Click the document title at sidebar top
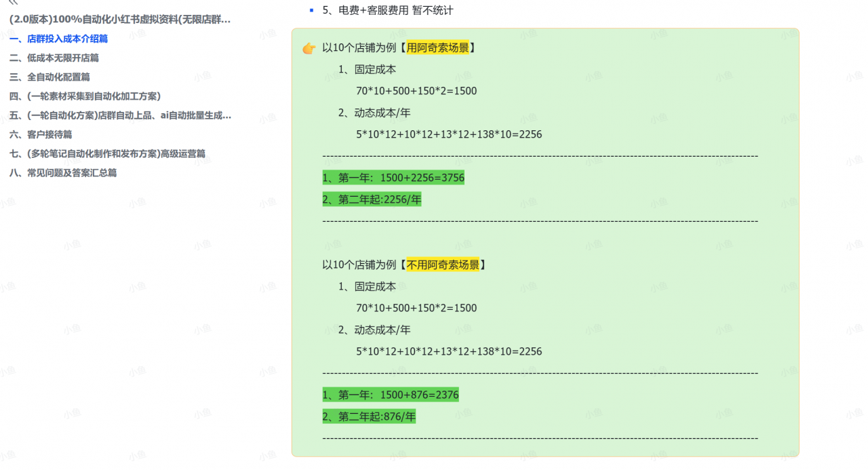This screenshot has height=470, width=868. pyautogui.click(x=117, y=20)
